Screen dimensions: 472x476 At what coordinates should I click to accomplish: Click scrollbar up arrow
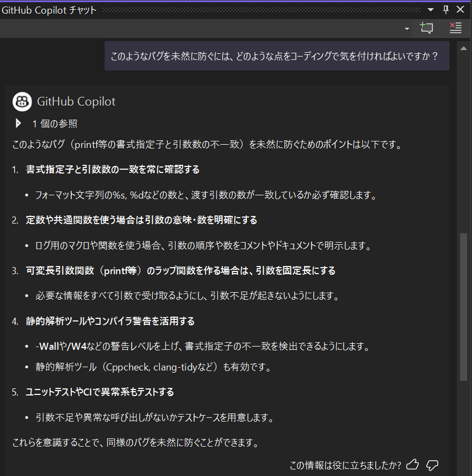coord(463,48)
